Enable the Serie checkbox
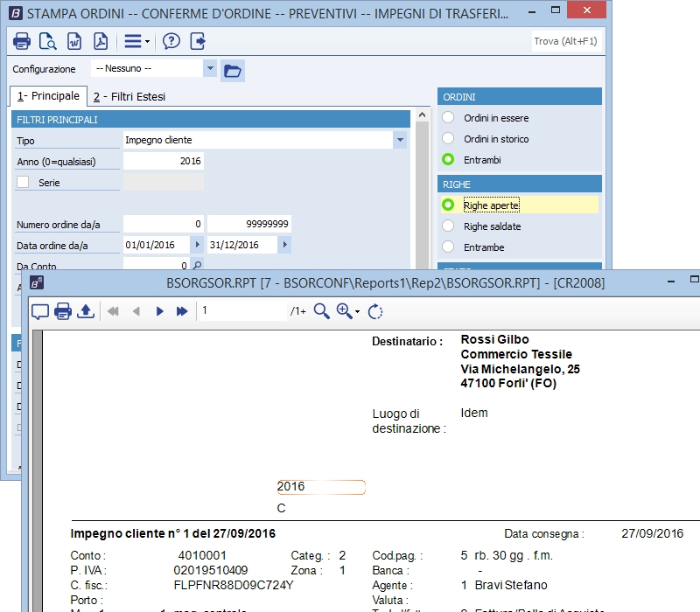Screen dimensions: 700x612 point(24,182)
